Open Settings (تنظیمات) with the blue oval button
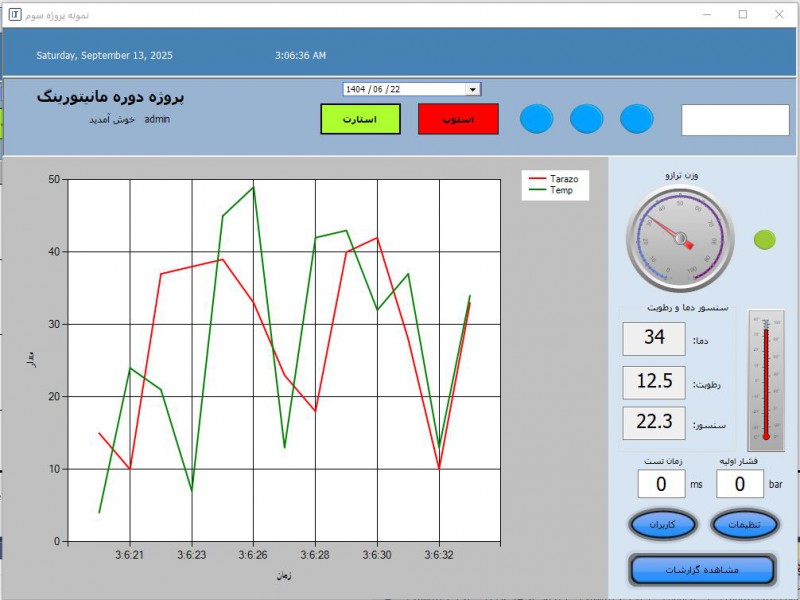Screen dimensions: 800x600 tap(743, 524)
